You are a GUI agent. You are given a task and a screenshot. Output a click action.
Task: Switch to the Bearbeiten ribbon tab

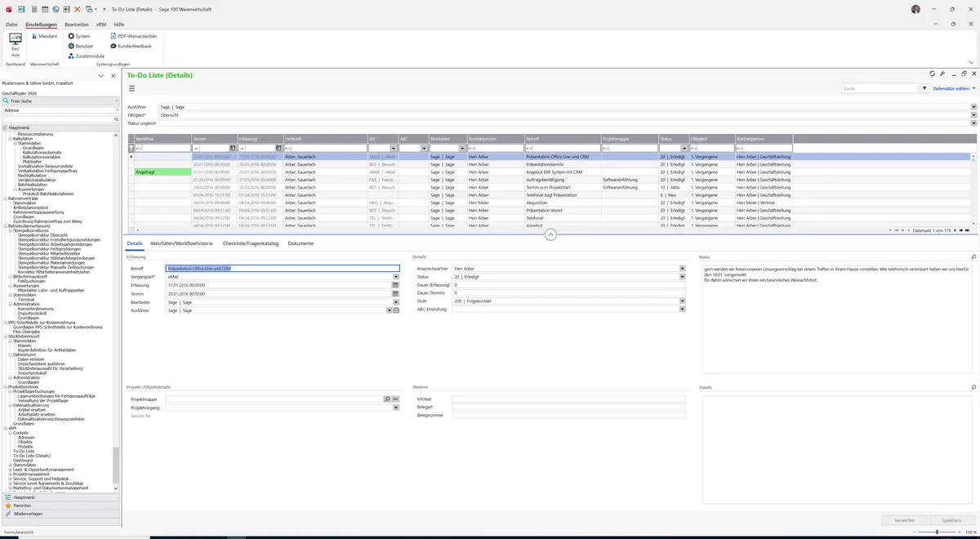(x=77, y=24)
